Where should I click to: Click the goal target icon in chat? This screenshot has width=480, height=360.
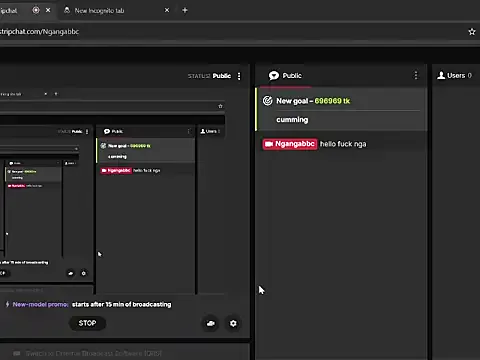pos(268,101)
